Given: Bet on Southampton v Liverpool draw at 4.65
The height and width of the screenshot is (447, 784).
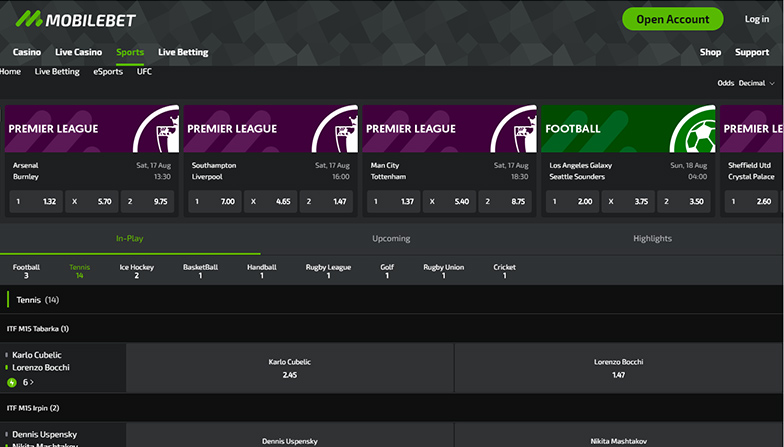Looking at the screenshot, I should pyautogui.click(x=270, y=202).
